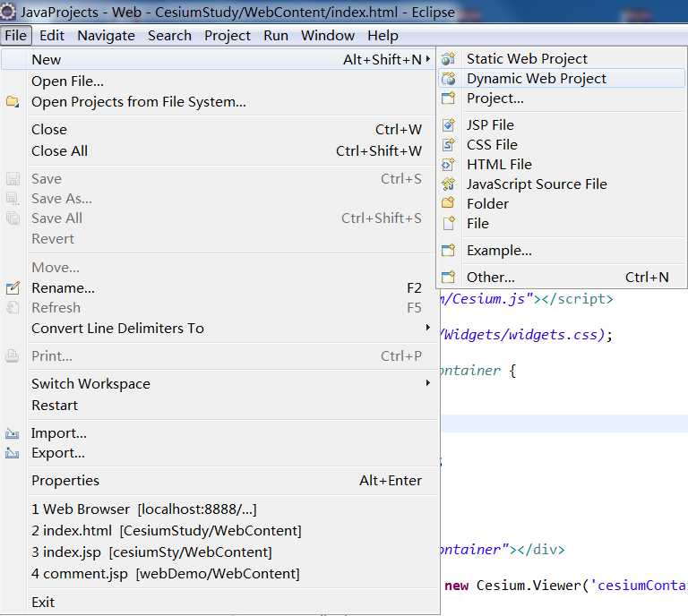Click the CSS File icon
The height and width of the screenshot is (616, 688).
tap(448, 145)
